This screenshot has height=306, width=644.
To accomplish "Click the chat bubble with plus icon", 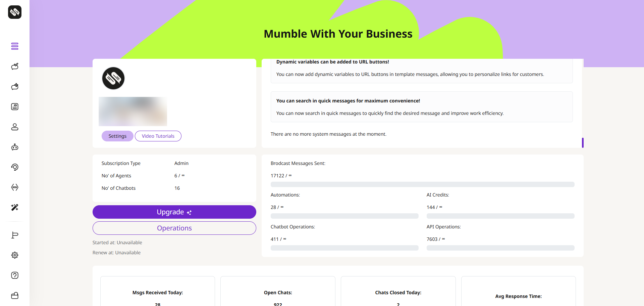I will click(x=15, y=87).
